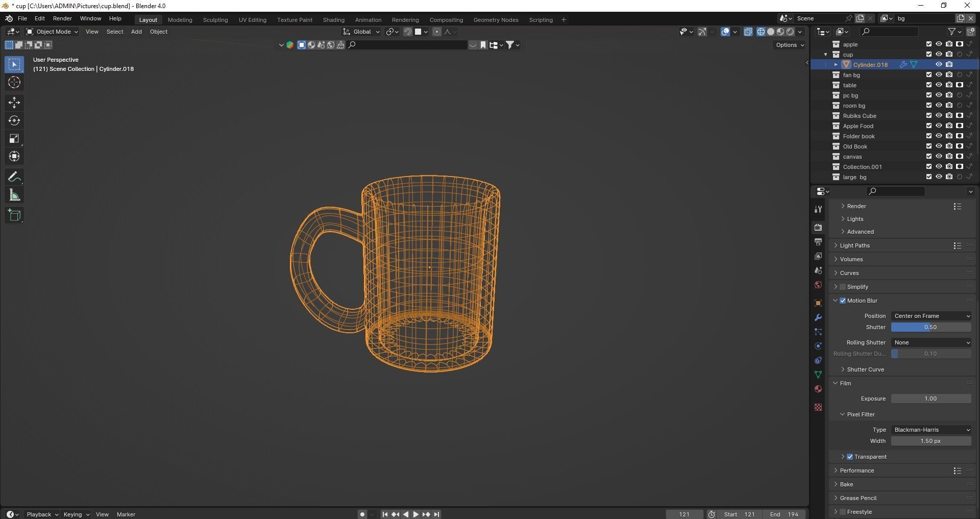Open the Material properties tab

(x=818, y=389)
